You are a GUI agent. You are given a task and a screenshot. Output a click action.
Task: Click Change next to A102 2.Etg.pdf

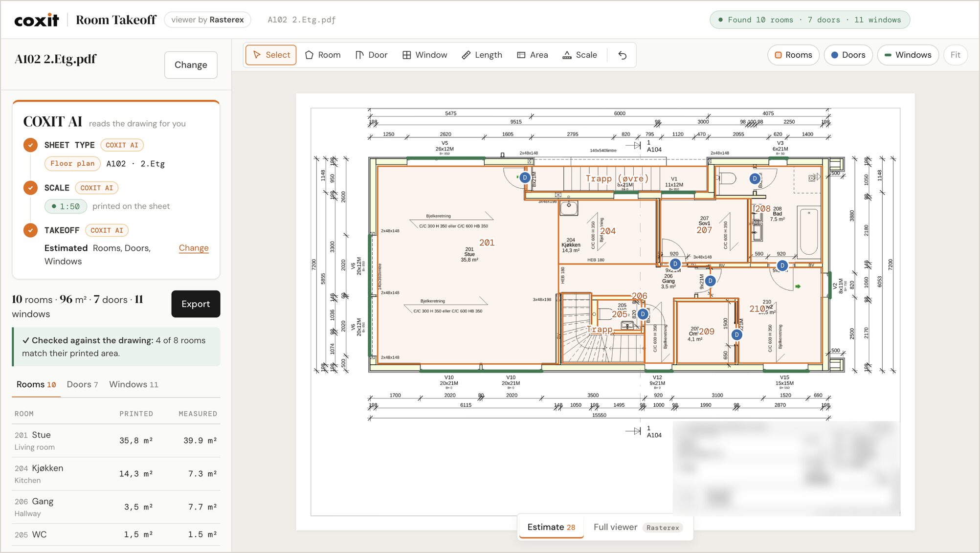pos(191,65)
